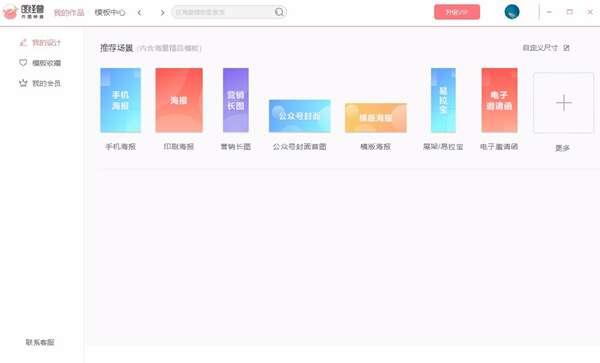This screenshot has width=600, height=363.
Task: Choose the 公众号封面 blue banner thumbnail
Action: click(x=300, y=116)
